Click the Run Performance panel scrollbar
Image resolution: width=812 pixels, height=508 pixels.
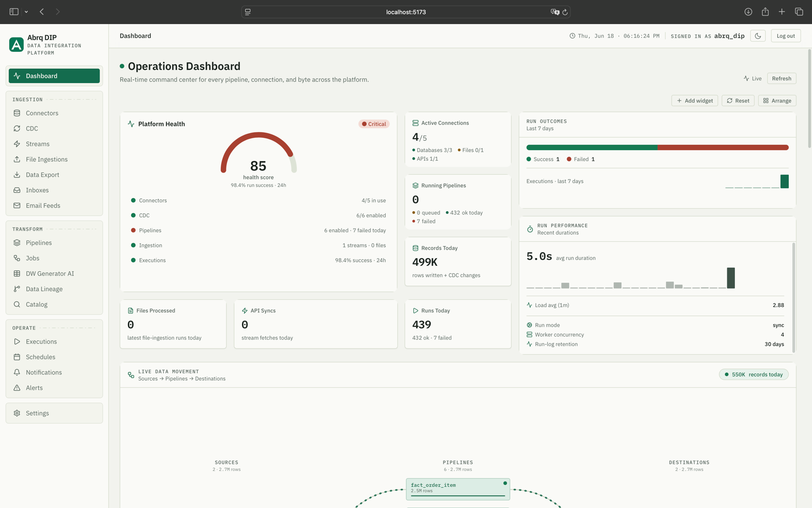793,297
